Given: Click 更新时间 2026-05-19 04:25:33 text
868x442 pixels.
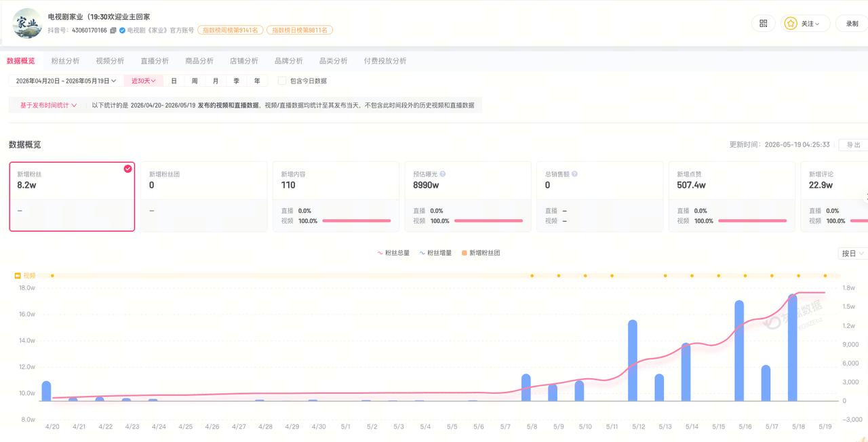Looking at the screenshot, I should pyautogui.click(x=779, y=144).
